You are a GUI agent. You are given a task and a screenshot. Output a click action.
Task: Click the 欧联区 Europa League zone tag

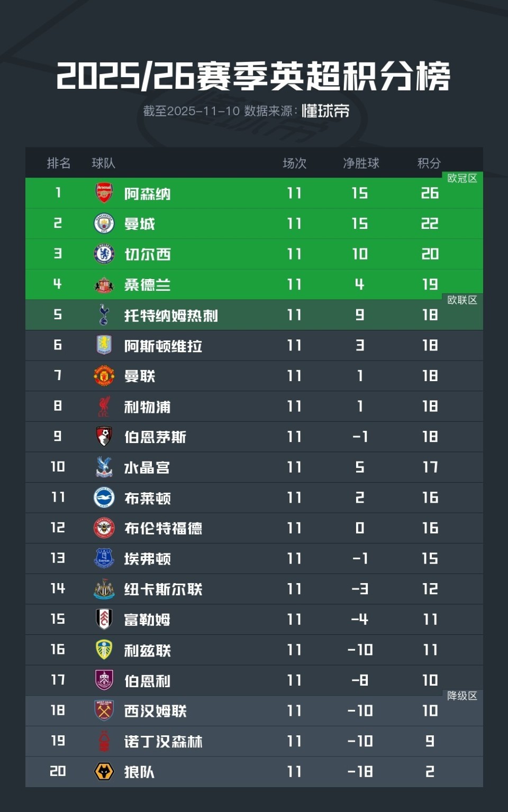[462, 300]
